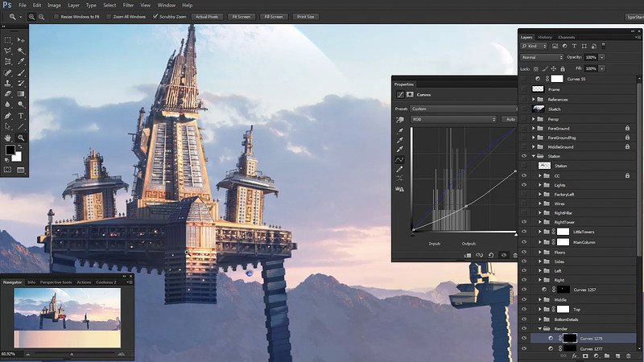
Task: Select the Eyedropper tool
Action: pos(21,62)
